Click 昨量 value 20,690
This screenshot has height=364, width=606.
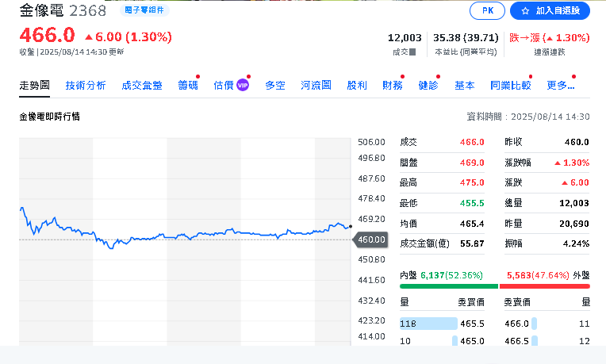pyautogui.click(x=574, y=224)
